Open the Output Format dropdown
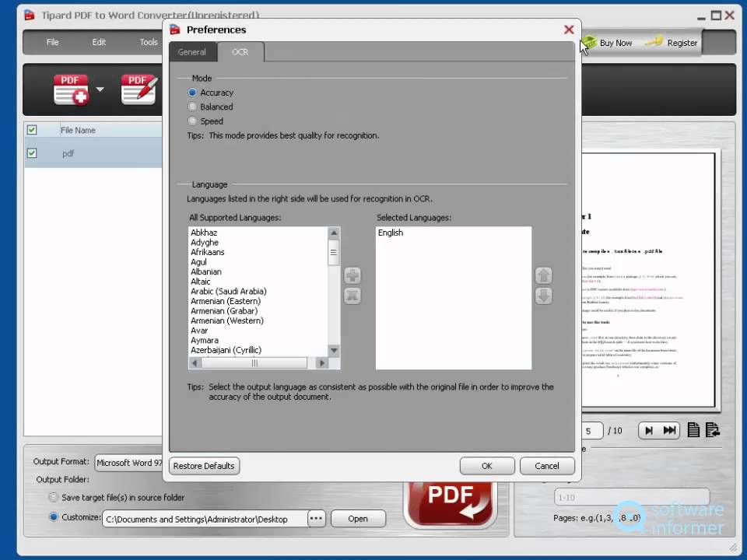Image resolution: width=747 pixels, height=560 pixels. [x=128, y=463]
